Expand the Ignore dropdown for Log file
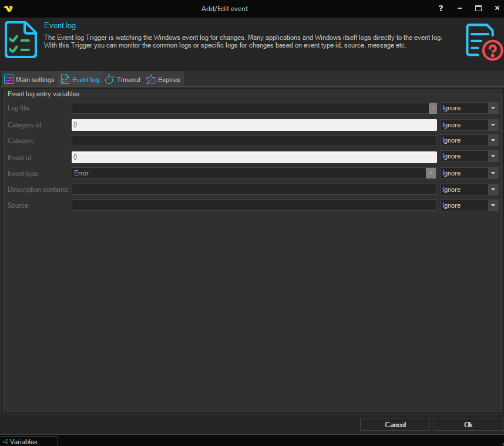 click(493, 109)
